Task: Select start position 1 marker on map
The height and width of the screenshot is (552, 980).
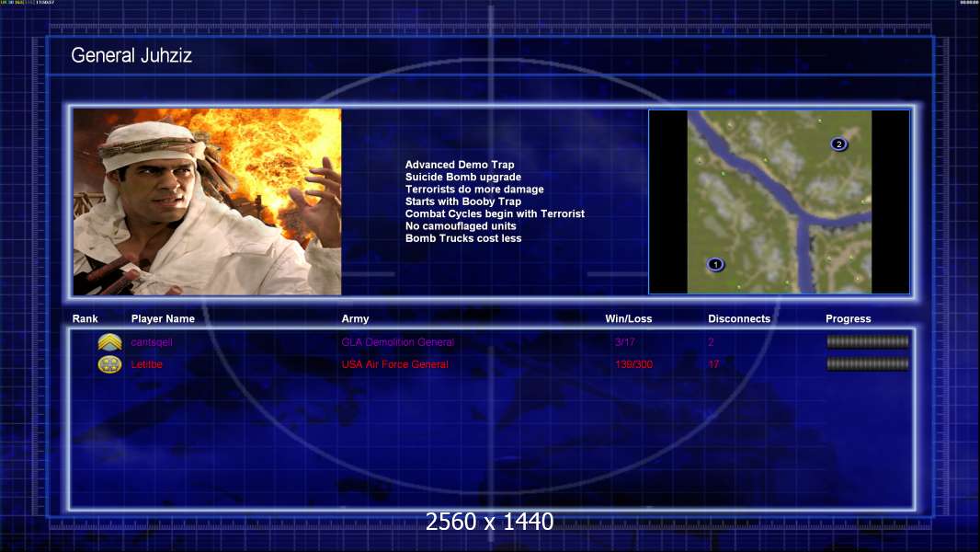Action: click(x=715, y=264)
